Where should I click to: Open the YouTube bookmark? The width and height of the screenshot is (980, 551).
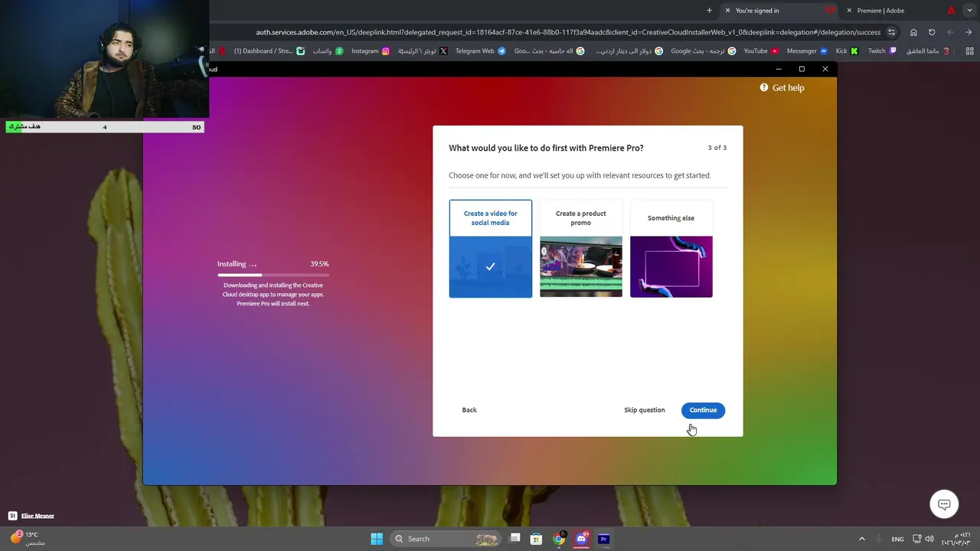coord(761,51)
